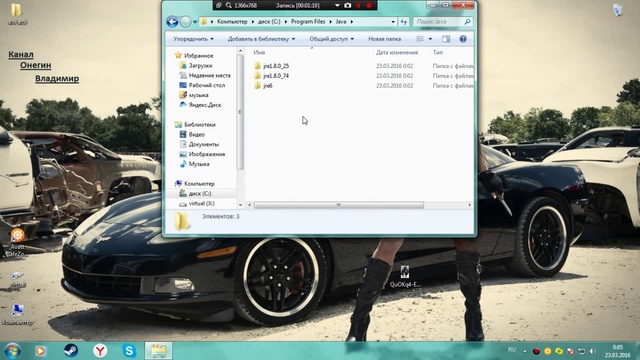This screenshot has width=640, height=360.
Task: Click Библиотеки in navigation pane
Action: [x=200, y=124]
